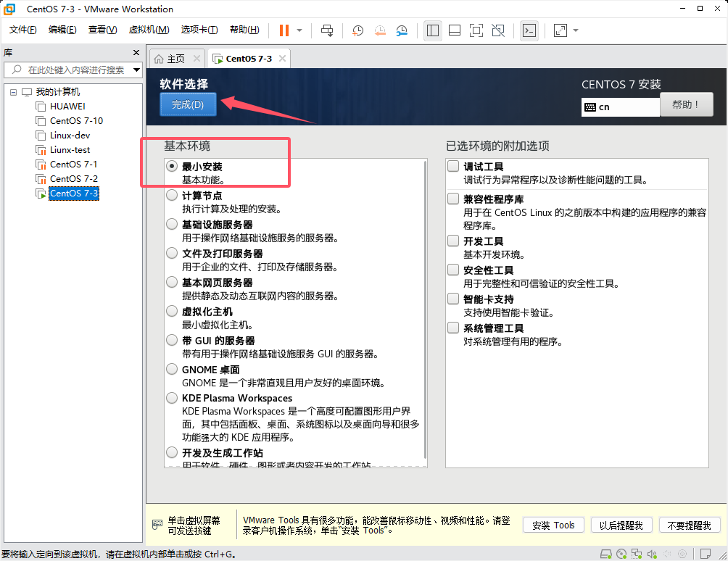Toggle the library sidebar view icon

coord(433,30)
